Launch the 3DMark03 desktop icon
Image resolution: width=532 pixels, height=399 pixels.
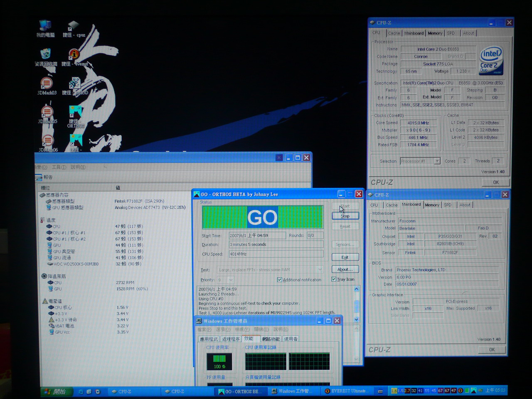[x=47, y=86]
